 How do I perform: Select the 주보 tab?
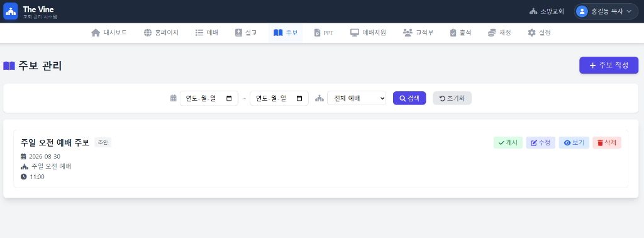coord(286,33)
